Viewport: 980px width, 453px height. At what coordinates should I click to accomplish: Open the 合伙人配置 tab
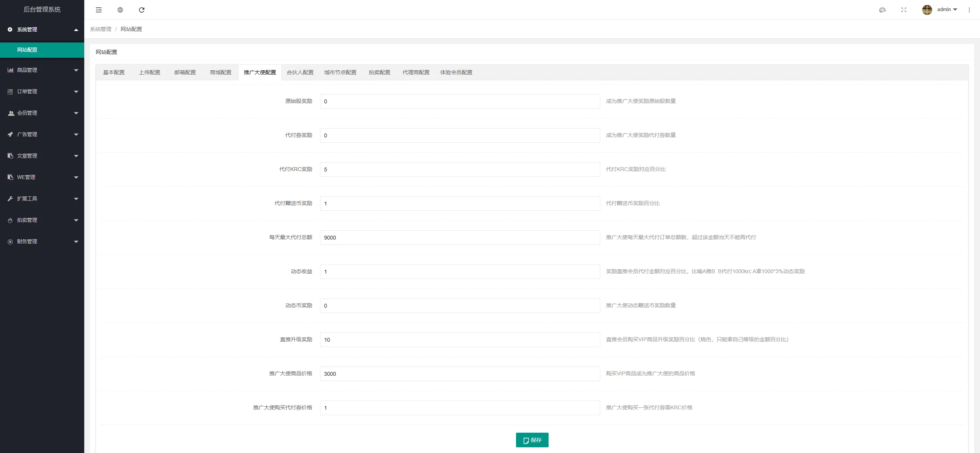[300, 72]
